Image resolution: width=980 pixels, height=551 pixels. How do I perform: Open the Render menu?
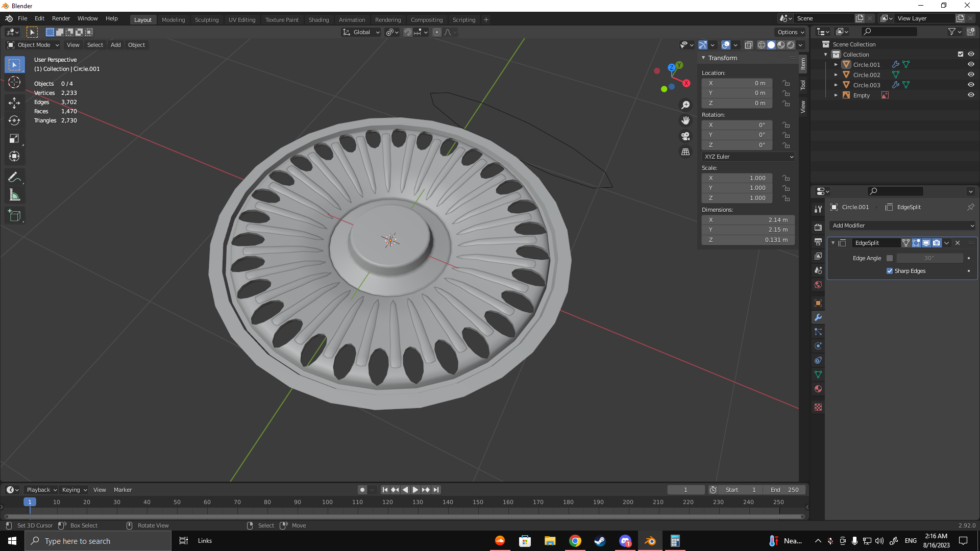61,18
